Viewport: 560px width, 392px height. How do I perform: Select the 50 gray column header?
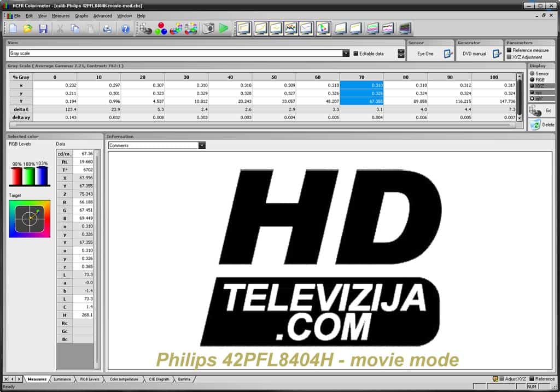click(x=274, y=77)
